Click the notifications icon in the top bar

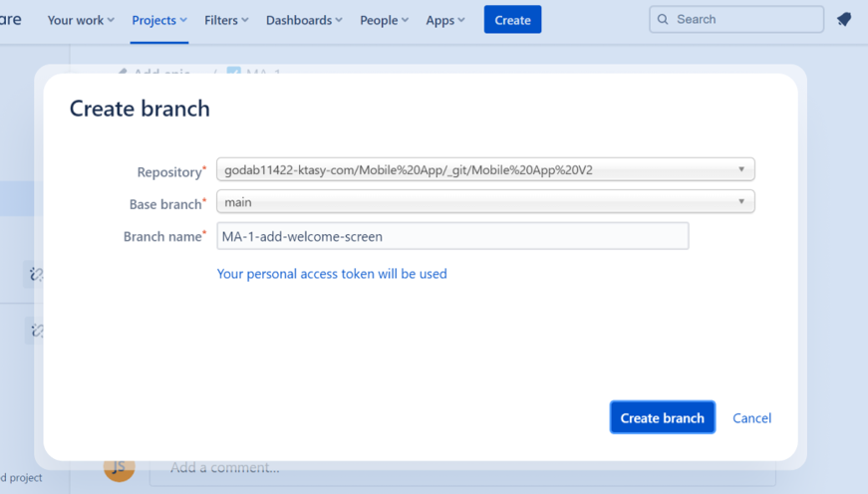844,20
